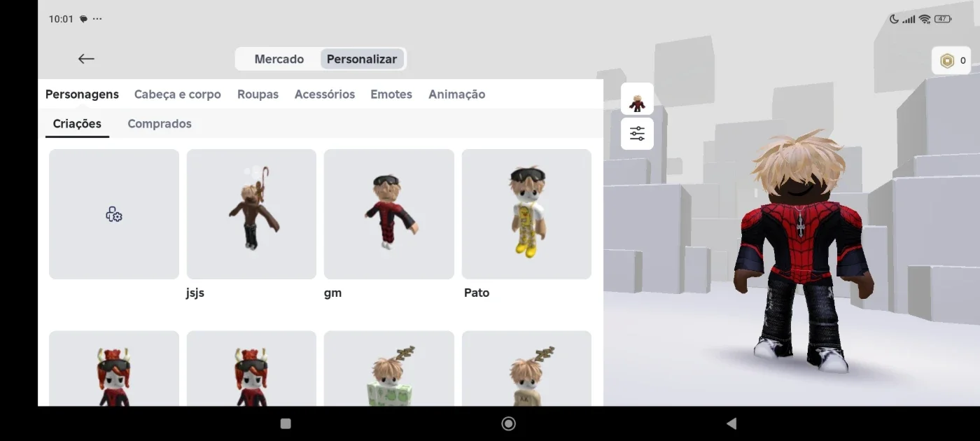Tap the avatar preview thumbnail icon
This screenshot has width=980, height=441.
point(637,99)
